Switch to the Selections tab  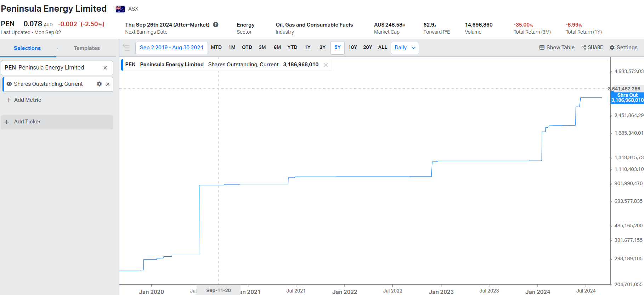click(27, 48)
